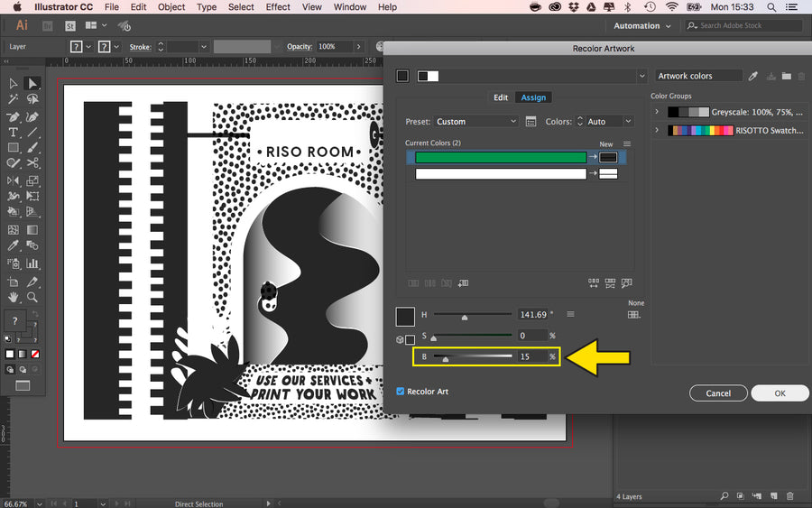Click the OK button
Image resolution: width=812 pixels, height=508 pixels.
coord(780,393)
